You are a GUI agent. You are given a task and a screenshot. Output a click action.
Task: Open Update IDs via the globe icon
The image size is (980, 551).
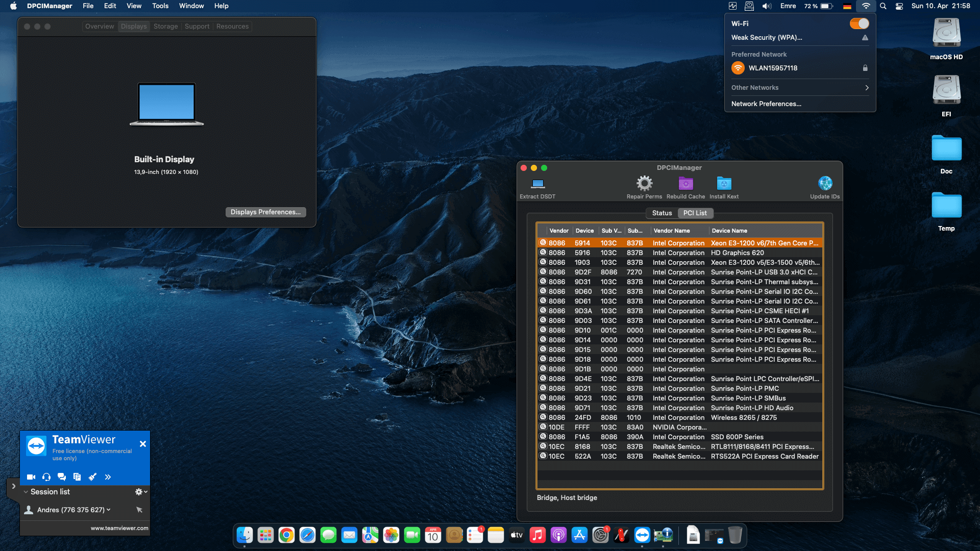825,183
